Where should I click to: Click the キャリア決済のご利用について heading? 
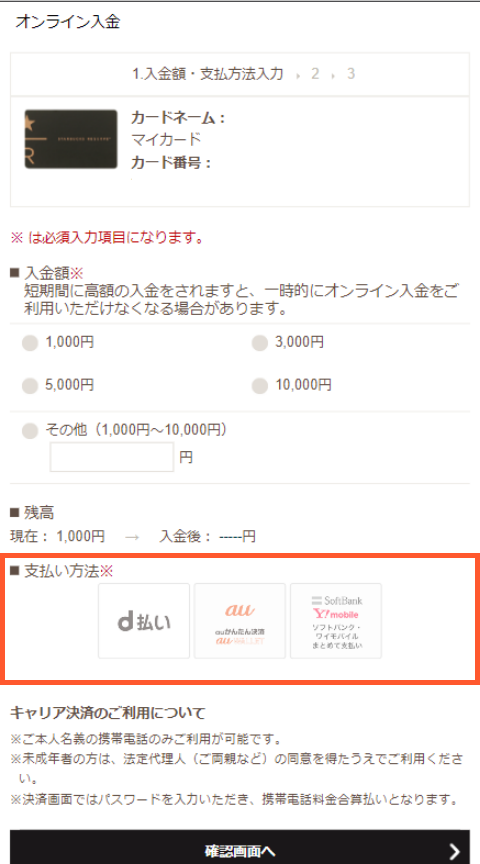coord(108,714)
